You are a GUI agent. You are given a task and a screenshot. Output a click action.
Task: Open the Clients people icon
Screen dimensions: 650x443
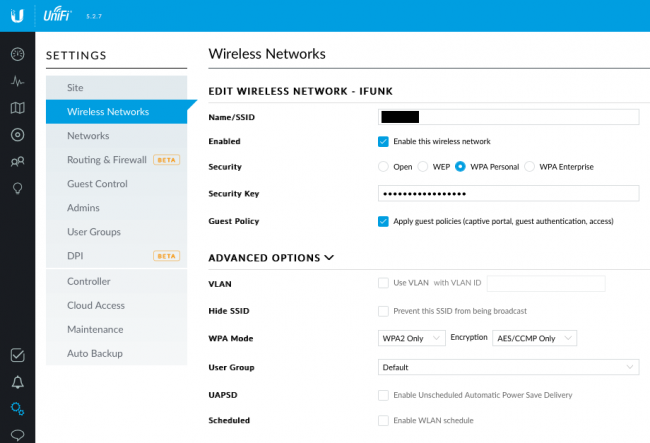tap(17, 162)
